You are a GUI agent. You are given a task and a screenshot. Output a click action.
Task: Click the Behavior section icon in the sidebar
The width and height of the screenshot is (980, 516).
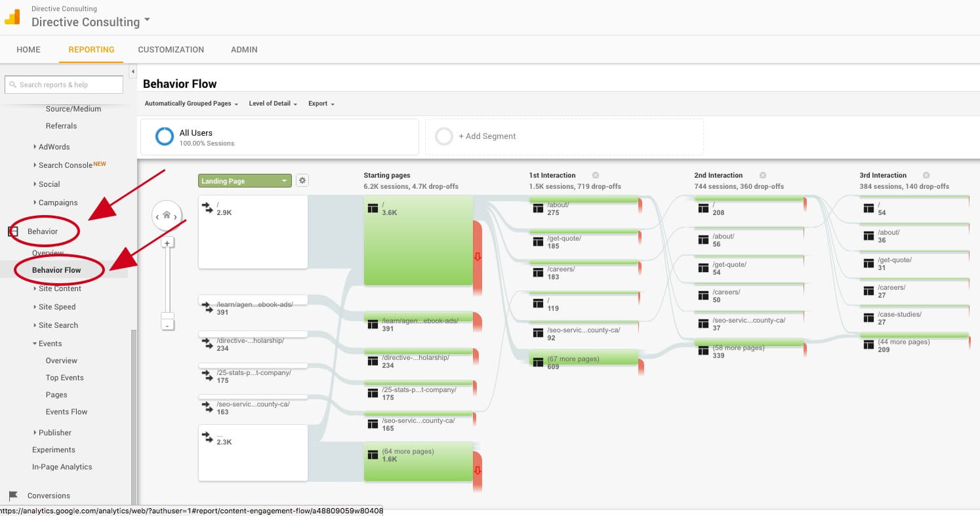coord(12,231)
